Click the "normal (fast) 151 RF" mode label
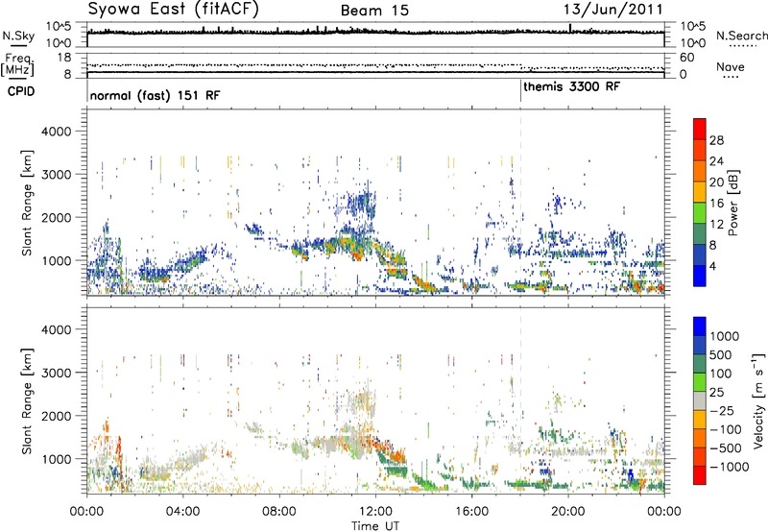Screen dimensions: 768x532 [x=156, y=95]
